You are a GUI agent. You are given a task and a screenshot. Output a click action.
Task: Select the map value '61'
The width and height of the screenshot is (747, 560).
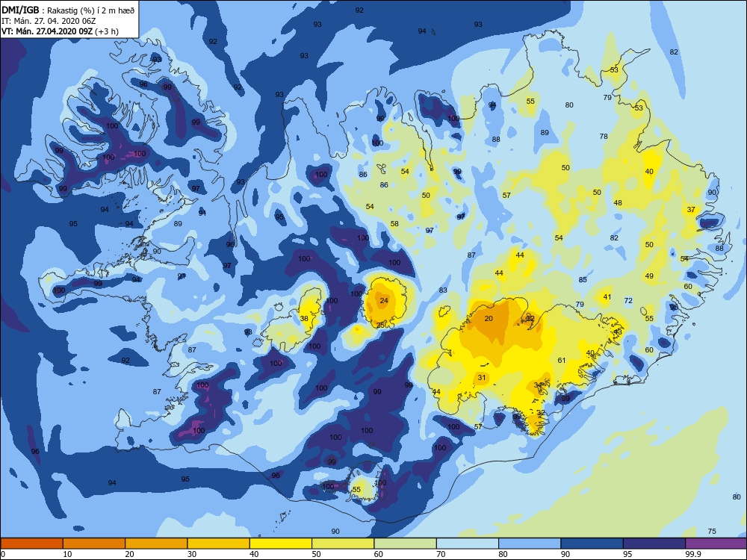[x=562, y=361]
